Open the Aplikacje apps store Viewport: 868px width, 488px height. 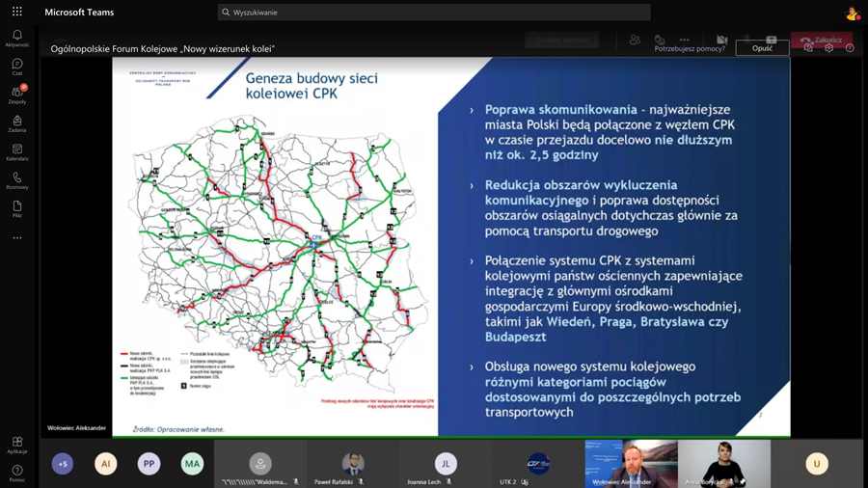[17, 446]
